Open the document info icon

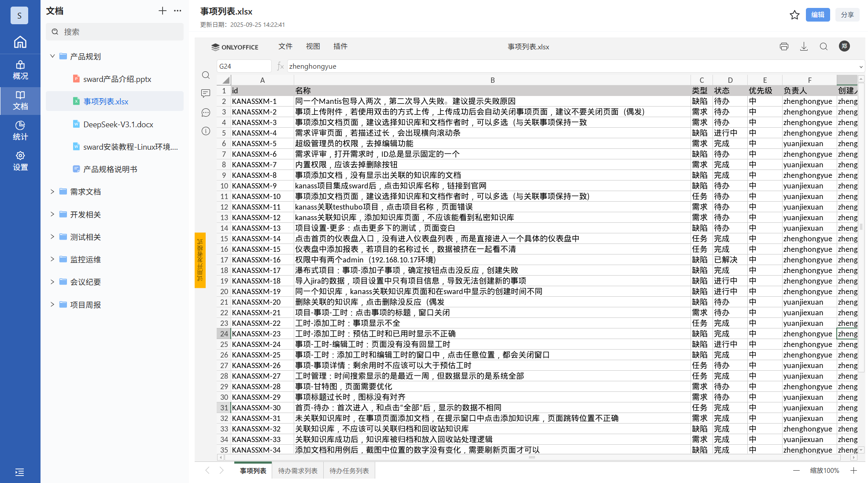(206, 131)
